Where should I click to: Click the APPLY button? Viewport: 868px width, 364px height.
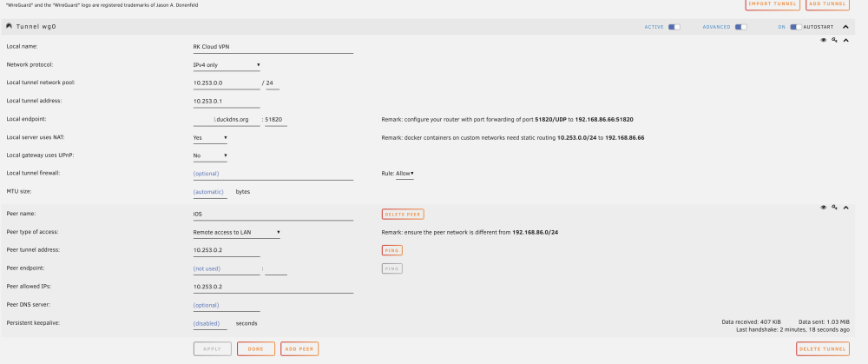click(213, 349)
